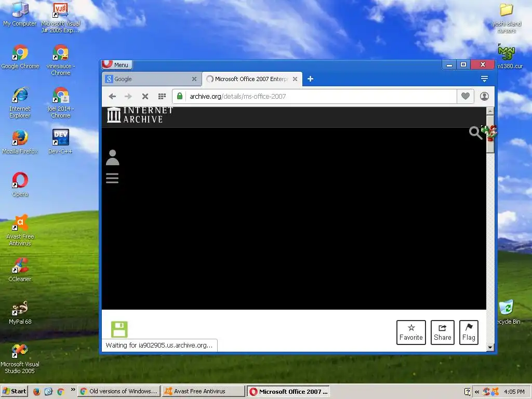Go back to the previous page
The width and height of the screenshot is (532, 399).
coord(112,96)
